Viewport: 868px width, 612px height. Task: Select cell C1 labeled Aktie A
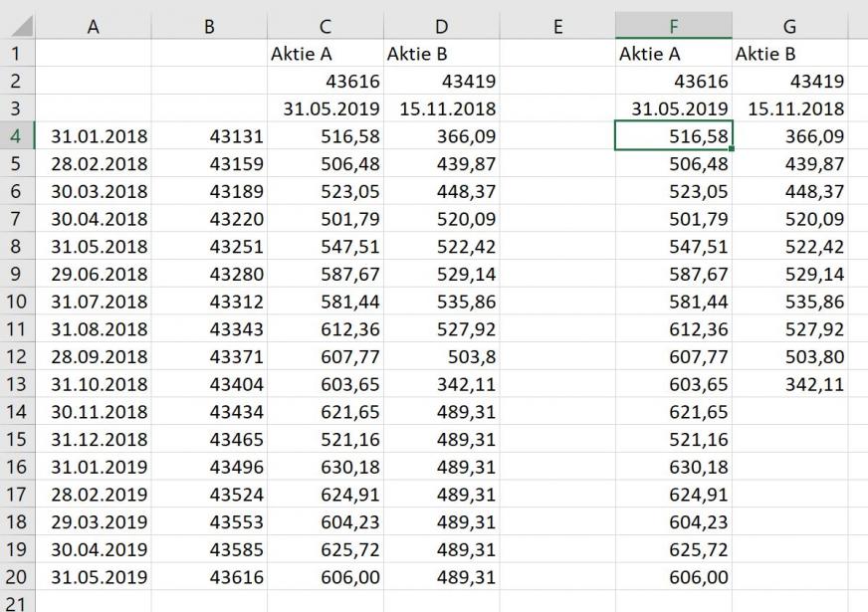pos(325,54)
